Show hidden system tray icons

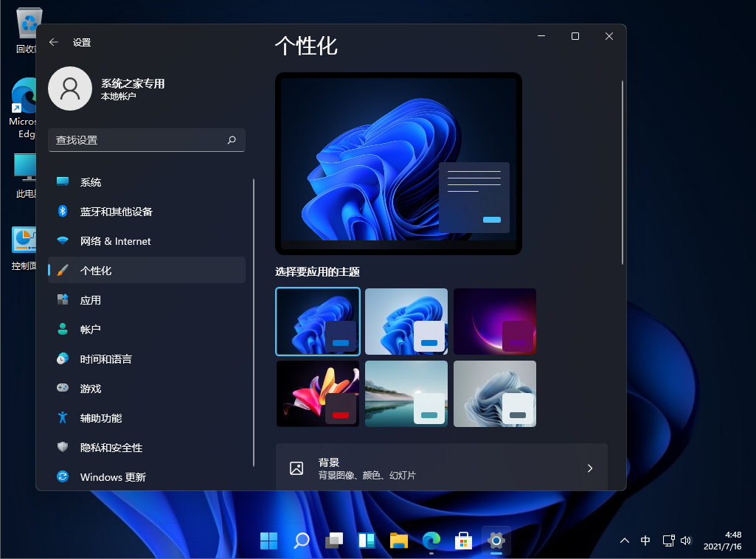click(x=625, y=541)
